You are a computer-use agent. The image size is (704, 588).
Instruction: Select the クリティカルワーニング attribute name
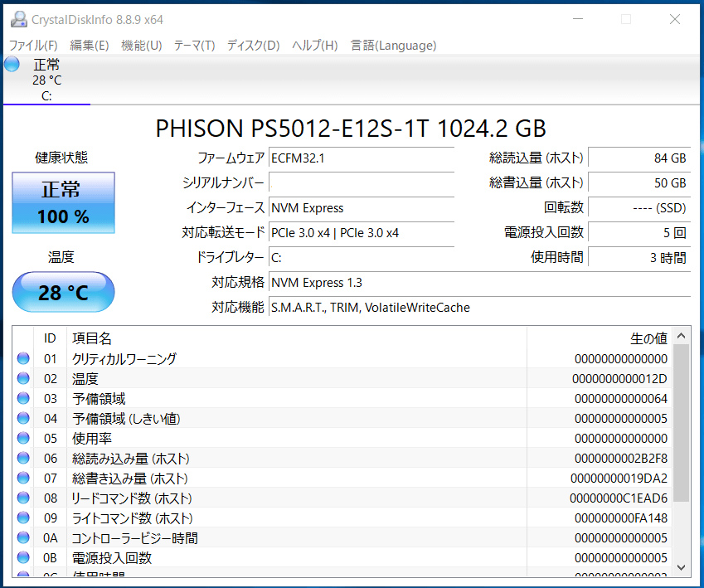coord(124,359)
